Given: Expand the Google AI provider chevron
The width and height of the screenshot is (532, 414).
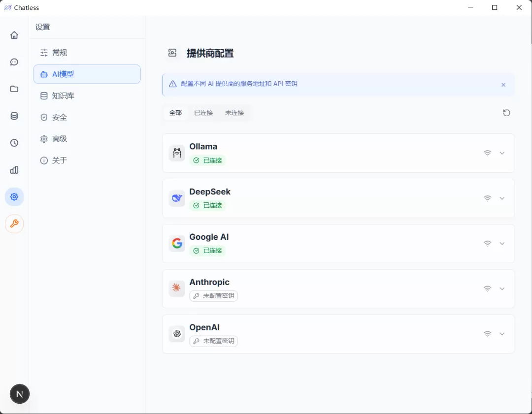Looking at the screenshot, I should [x=502, y=244].
